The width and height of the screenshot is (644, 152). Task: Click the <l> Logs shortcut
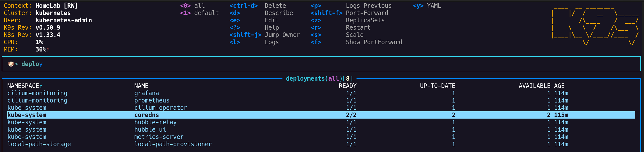coord(254,42)
